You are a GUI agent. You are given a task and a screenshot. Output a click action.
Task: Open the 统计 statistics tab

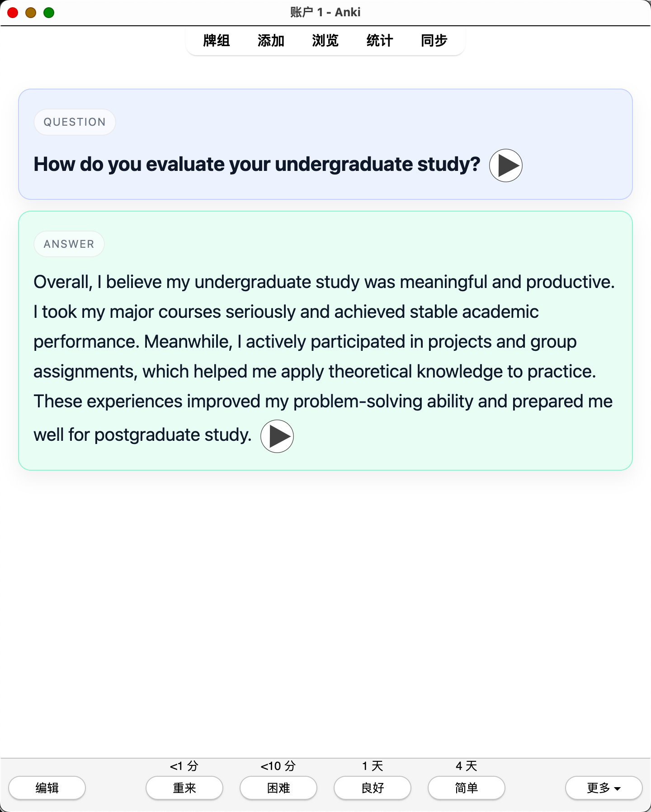380,41
